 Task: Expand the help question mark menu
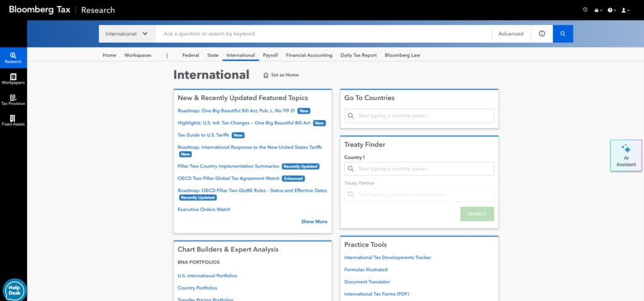(611, 10)
